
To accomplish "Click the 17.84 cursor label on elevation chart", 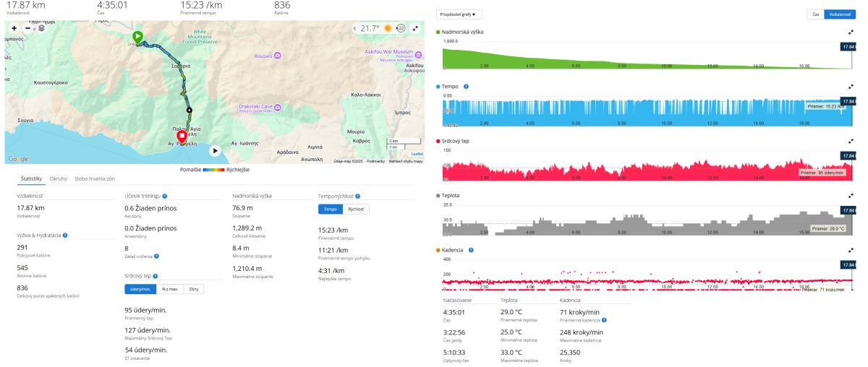I will click(x=848, y=47).
